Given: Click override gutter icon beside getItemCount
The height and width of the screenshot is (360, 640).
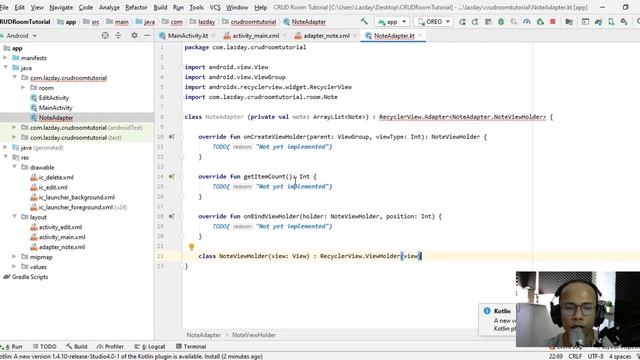Looking at the screenshot, I should 171,176.
